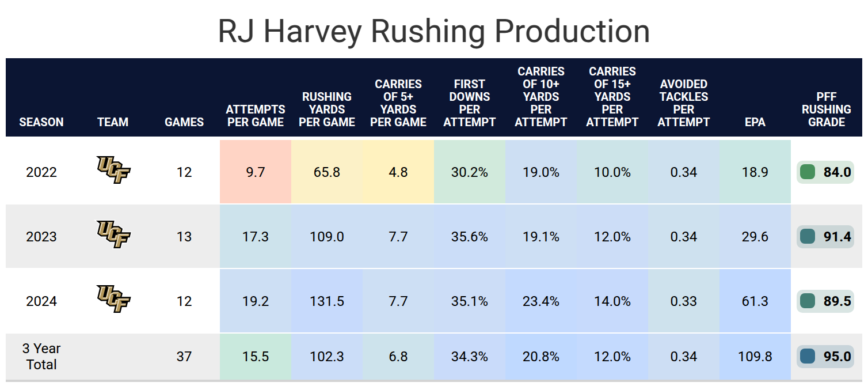The height and width of the screenshot is (386, 868).
Task: Select the TEAM column header
Action: point(113,122)
